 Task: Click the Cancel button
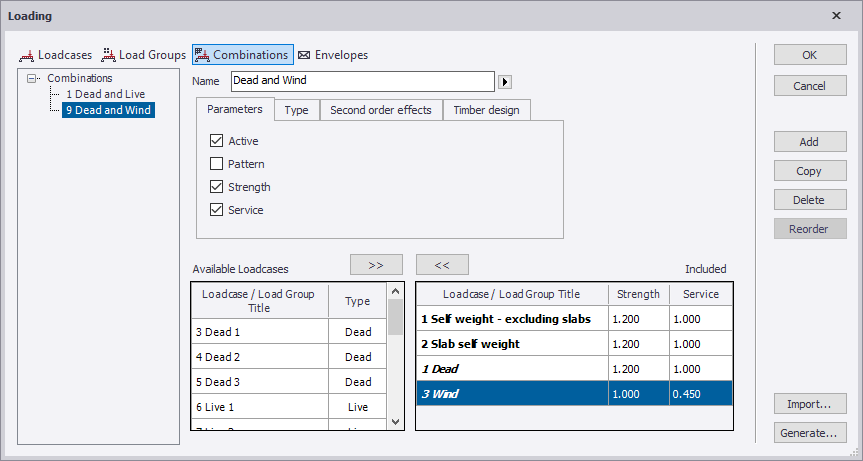click(x=810, y=86)
